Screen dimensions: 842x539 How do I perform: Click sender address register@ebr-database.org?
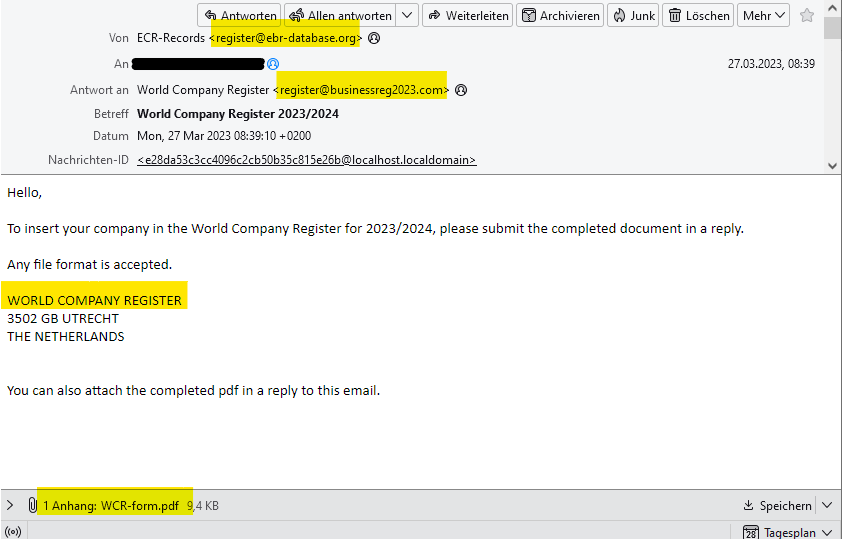pyautogui.click(x=285, y=38)
